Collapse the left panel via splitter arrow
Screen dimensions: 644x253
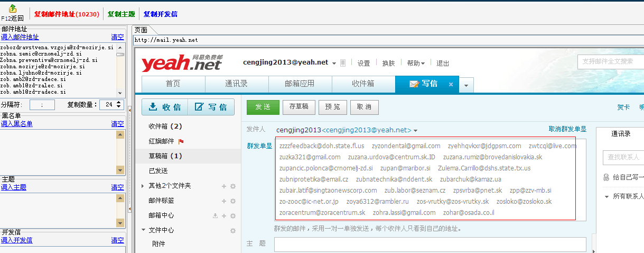pos(130,111)
